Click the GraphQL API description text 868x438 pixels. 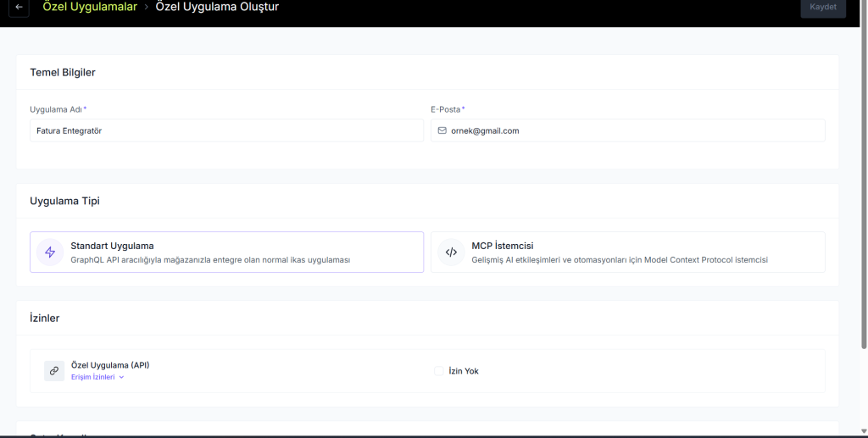pos(210,260)
